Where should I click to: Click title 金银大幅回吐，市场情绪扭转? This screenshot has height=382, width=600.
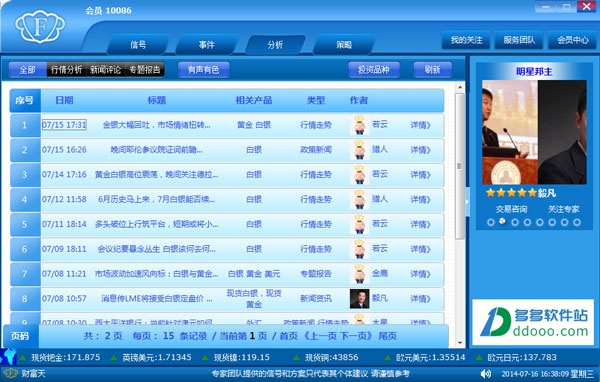[x=157, y=125]
